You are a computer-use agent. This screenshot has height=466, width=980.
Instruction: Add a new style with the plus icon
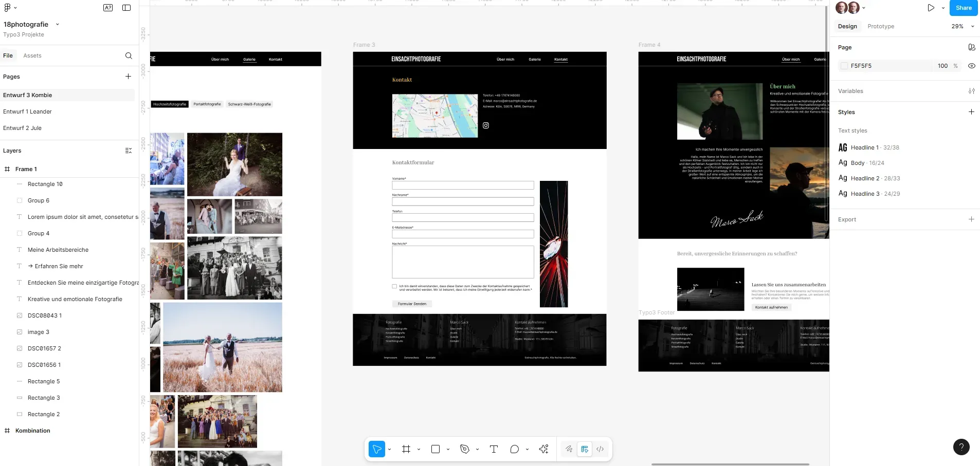pos(971,112)
